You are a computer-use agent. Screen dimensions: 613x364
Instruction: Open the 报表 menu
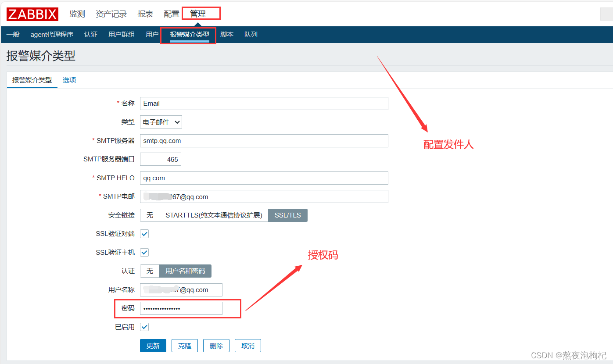[x=145, y=14]
